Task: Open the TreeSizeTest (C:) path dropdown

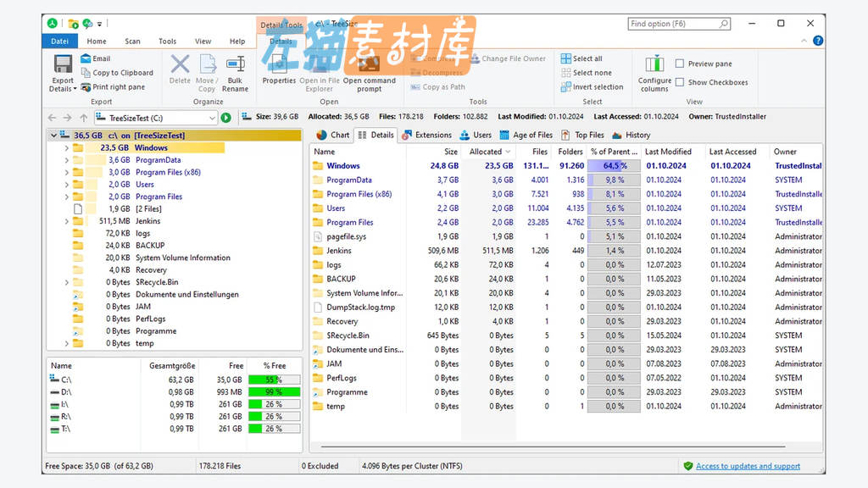Action: pyautogui.click(x=211, y=118)
